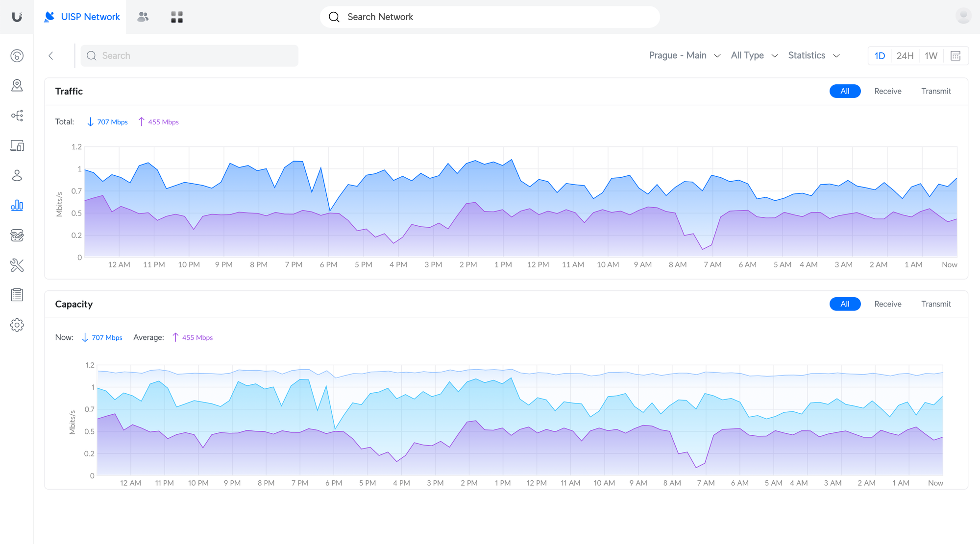Expand the Prague - Main site dropdown
The image size is (980, 544).
[x=685, y=55]
